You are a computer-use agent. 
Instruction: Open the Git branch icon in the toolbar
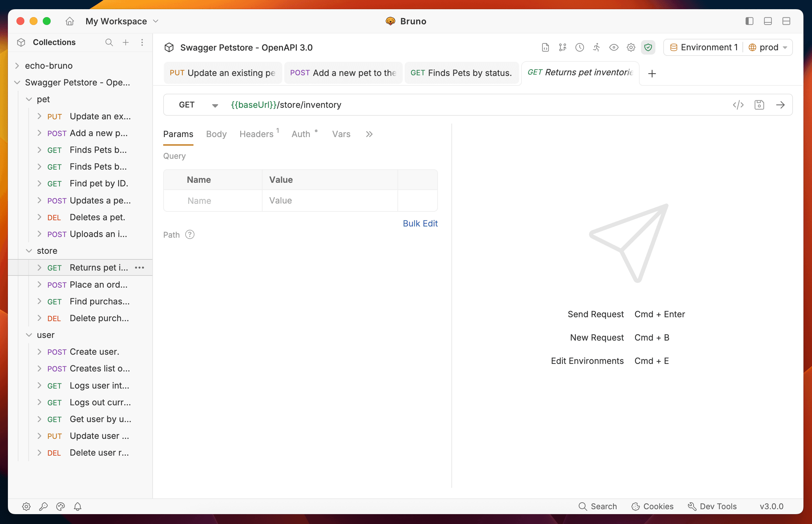click(562, 47)
